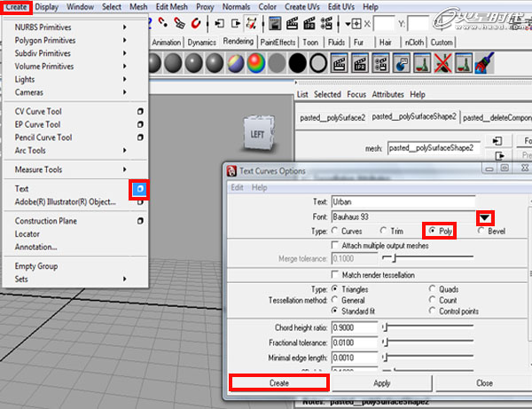The image size is (532, 409).
Task: Open Edit menu in Text Curves Options
Action: point(237,188)
